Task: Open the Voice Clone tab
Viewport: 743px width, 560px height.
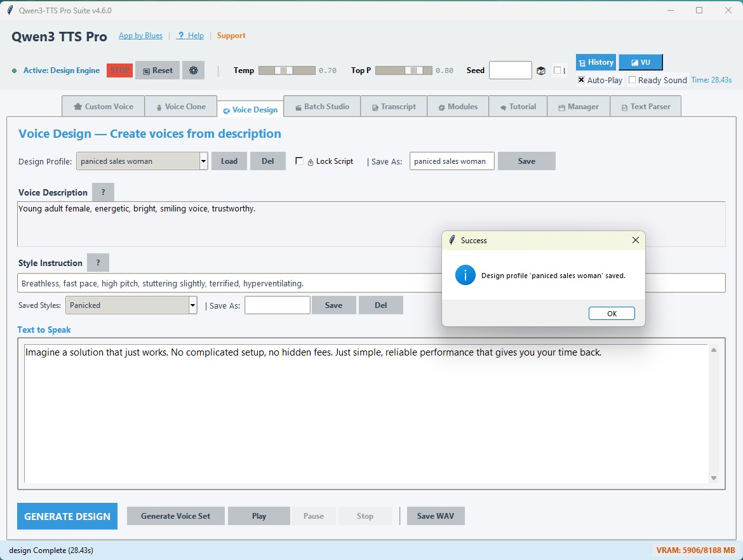Action: point(180,107)
